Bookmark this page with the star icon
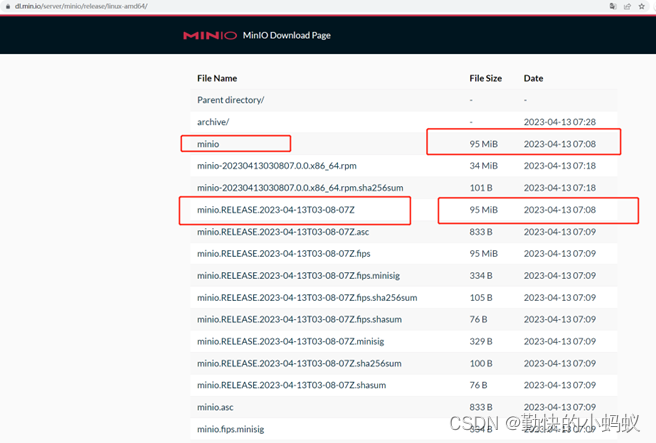This screenshot has height=443, width=656. 641,6
